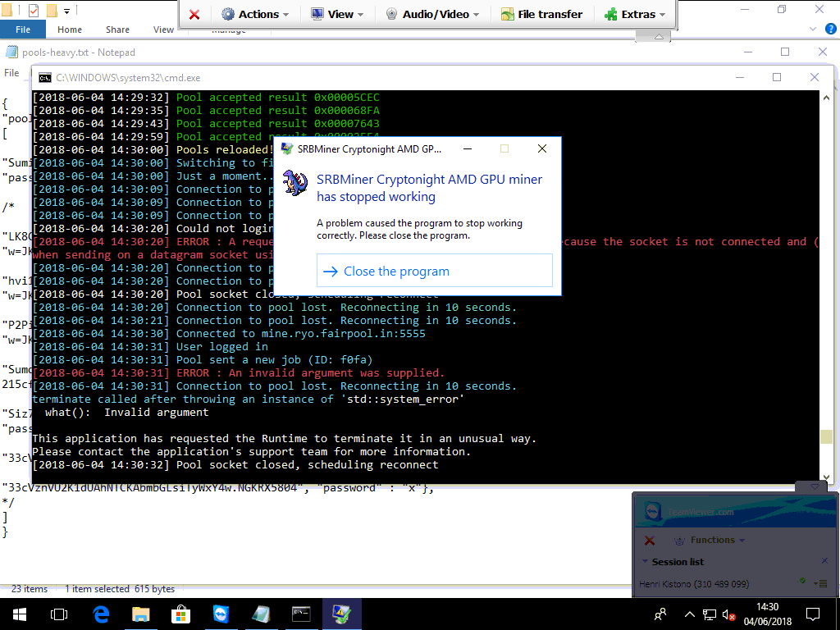Close the SRBMiner error dialog with X

point(542,149)
